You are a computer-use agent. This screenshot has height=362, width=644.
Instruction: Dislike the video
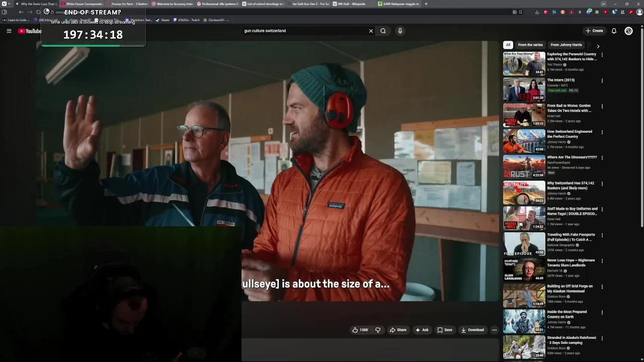tap(378, 330)
